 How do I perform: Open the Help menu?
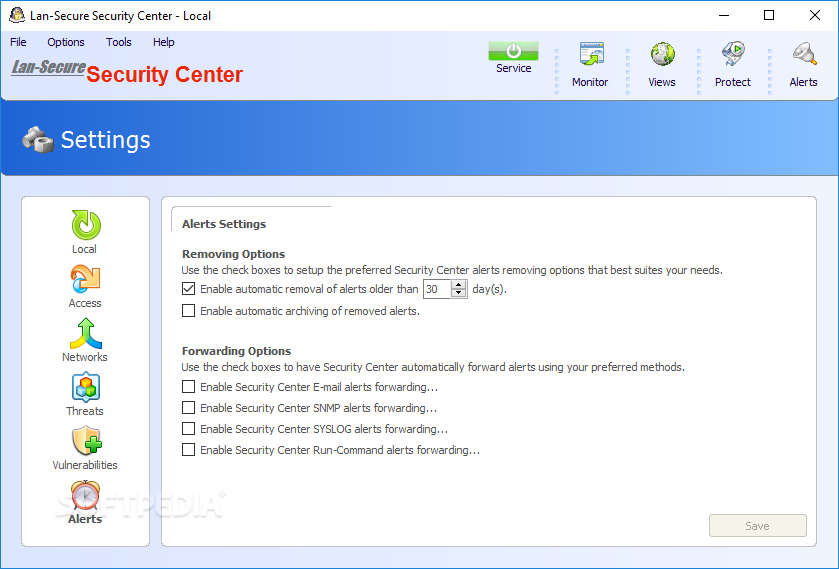coord(164,42)
